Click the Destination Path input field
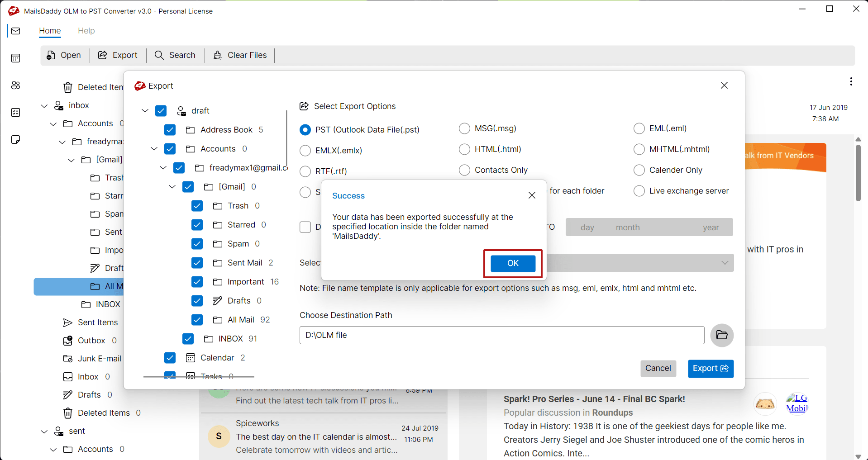This screenshot has height=460, width=868. (x=502, y=335)
